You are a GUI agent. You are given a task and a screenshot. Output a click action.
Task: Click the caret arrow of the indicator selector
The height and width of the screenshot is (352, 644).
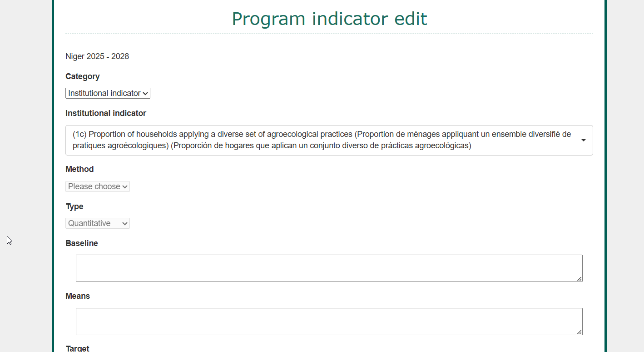coord(583,140)
